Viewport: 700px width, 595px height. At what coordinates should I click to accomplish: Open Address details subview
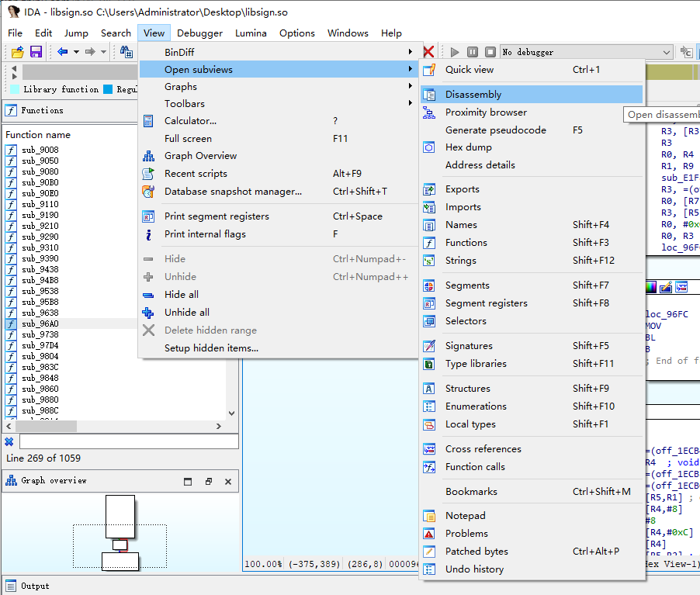[532, 165]
